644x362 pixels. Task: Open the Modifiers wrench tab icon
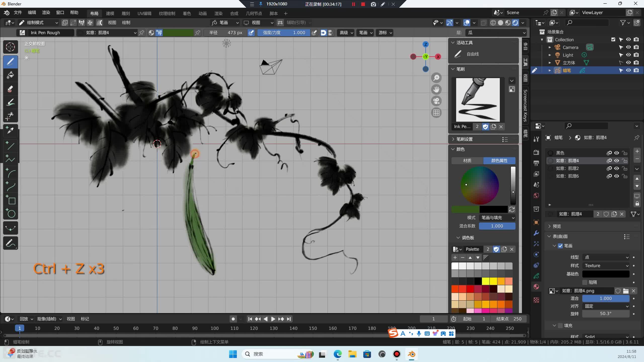click(536, 233)
